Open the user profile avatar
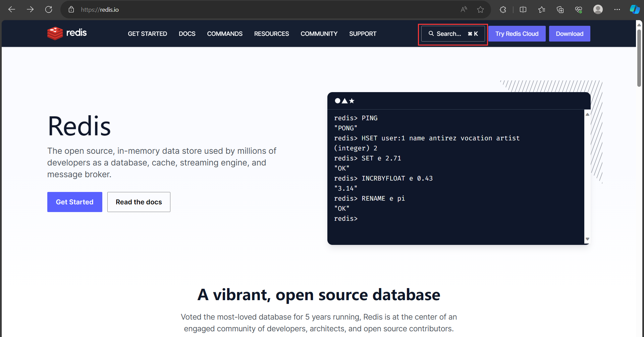 598,9
